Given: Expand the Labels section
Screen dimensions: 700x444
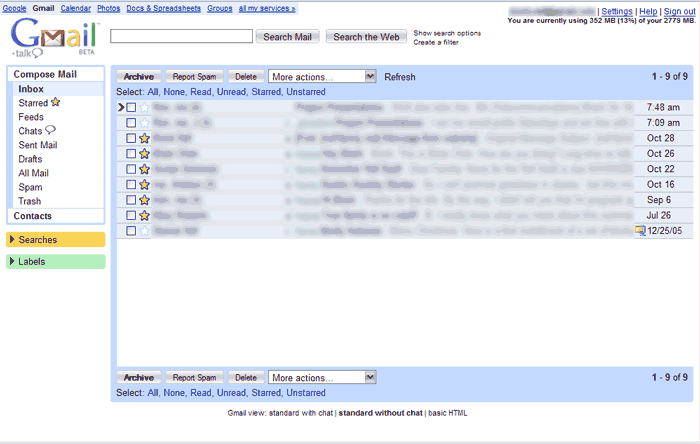Looking at the screenshot, I should [x=56, y=261].
